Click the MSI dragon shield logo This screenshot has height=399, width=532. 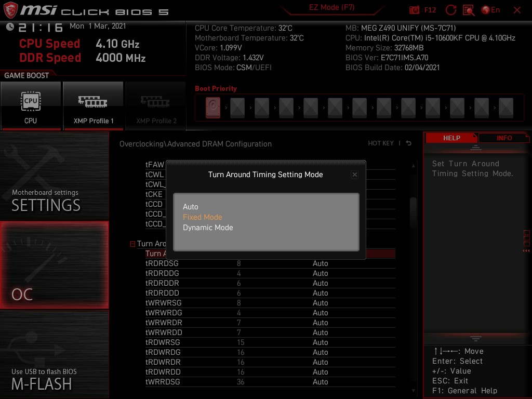[10, 10]
